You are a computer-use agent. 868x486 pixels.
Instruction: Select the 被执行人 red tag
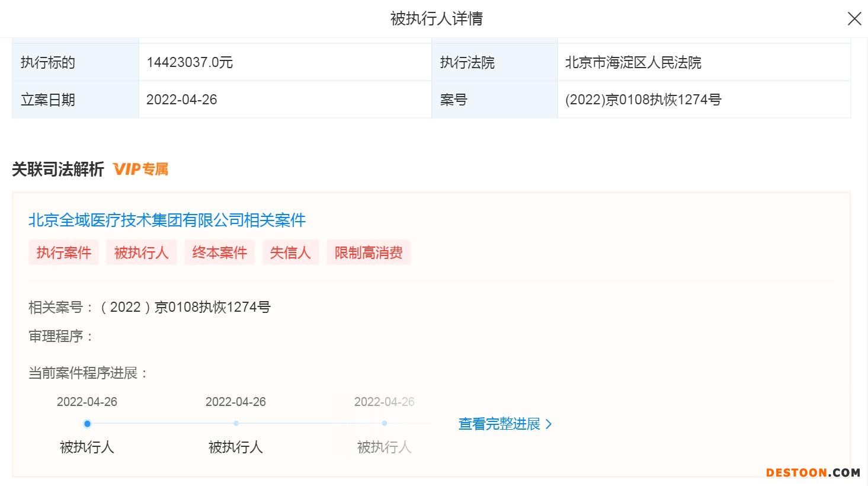click(x=142, y=252)
